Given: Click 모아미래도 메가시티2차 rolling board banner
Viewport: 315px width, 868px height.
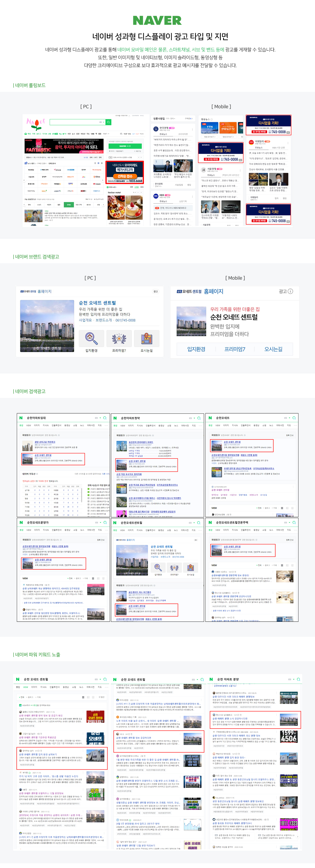Looking at the screenshot, I should 125,172.
